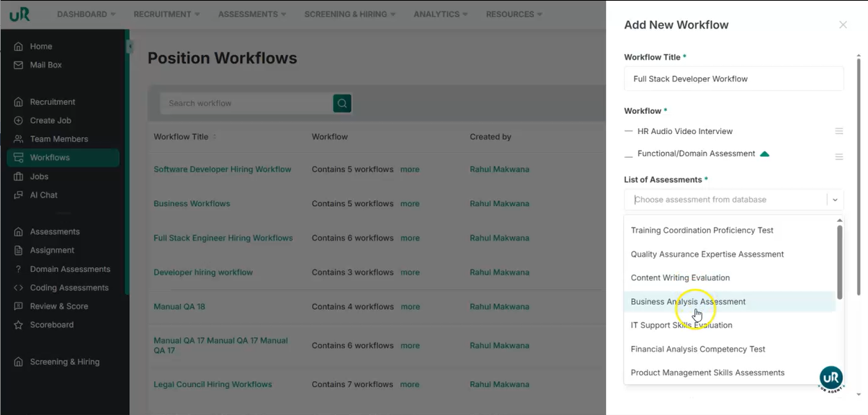Click the Scoreboard star icon
Image resolution: width=868 pixels, height=415 pixels.
tap(19, 325)
